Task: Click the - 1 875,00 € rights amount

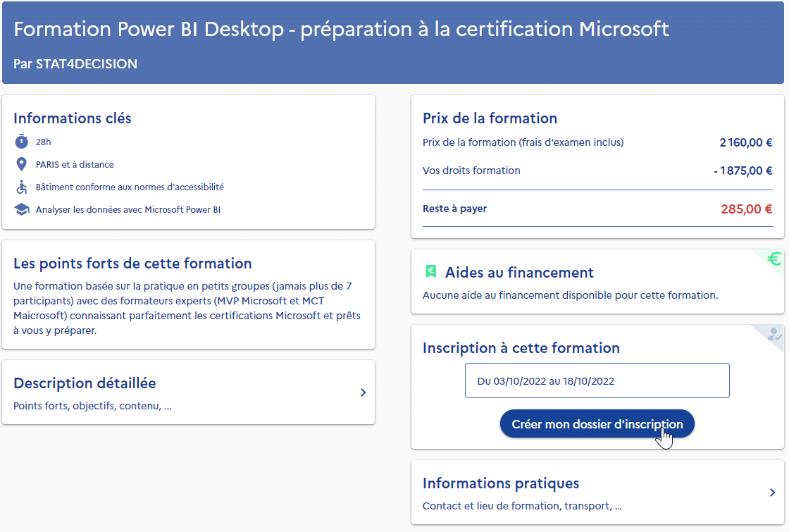Action: [x=743, y=171]
